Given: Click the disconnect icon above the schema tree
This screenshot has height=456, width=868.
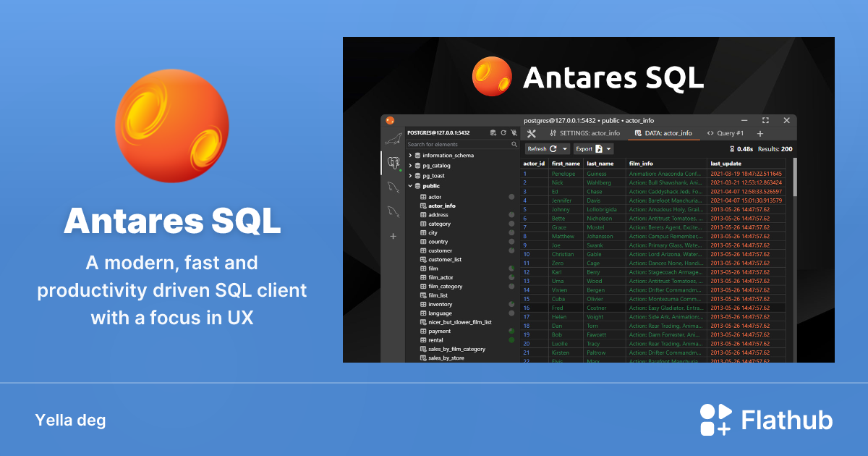Looking at the screenshot, I should 514,133.
